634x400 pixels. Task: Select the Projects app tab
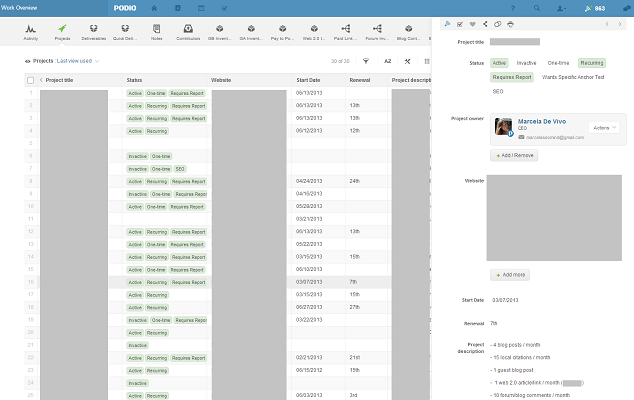pos(62,32)
